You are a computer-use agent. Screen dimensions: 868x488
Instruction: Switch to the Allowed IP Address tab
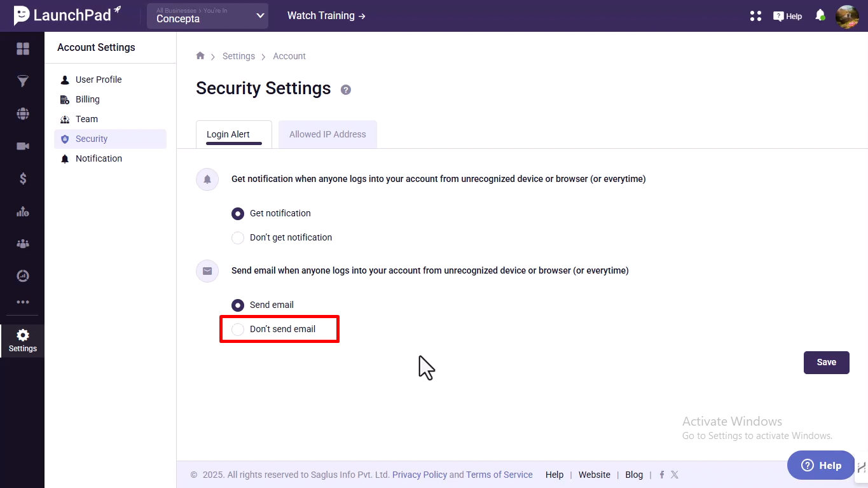coord(327,134)
